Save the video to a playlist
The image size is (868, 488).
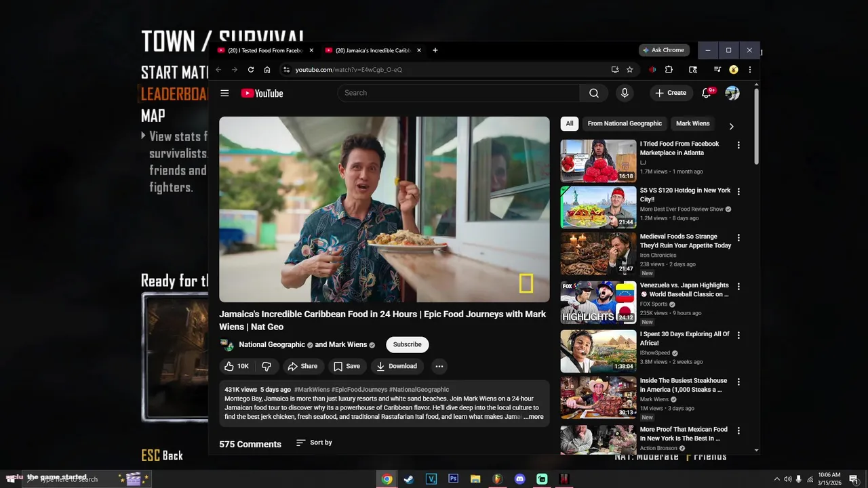347,366
